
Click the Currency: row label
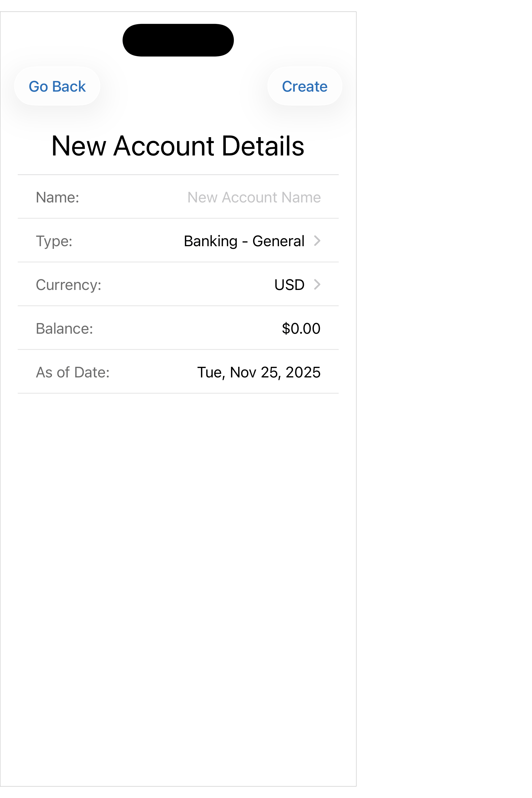point(68,285)
